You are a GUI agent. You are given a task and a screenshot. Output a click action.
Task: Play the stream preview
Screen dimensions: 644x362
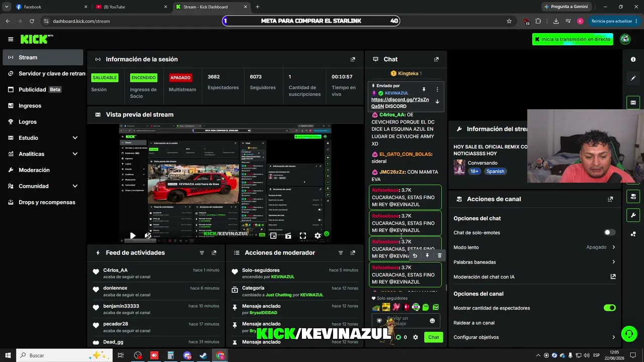coord(132,235)
